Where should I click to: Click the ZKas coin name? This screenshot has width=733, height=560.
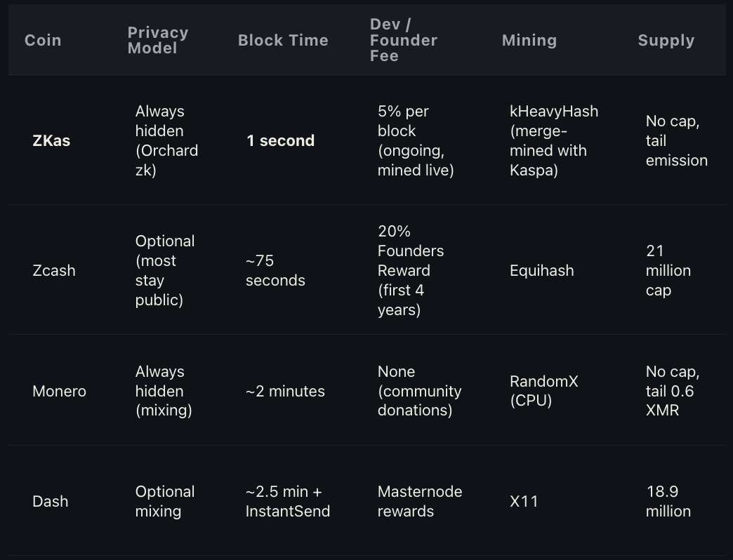point(51,140)
